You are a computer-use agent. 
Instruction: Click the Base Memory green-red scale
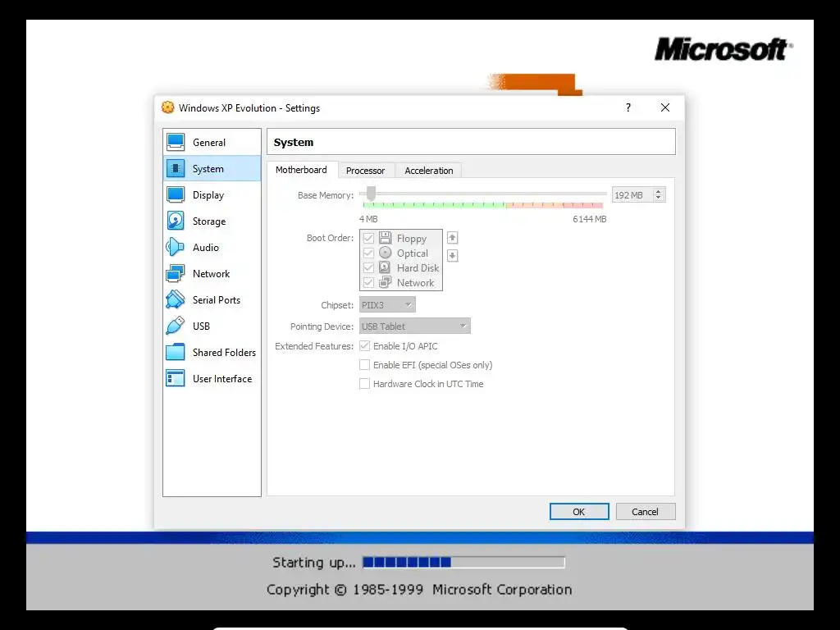point(482,205)
